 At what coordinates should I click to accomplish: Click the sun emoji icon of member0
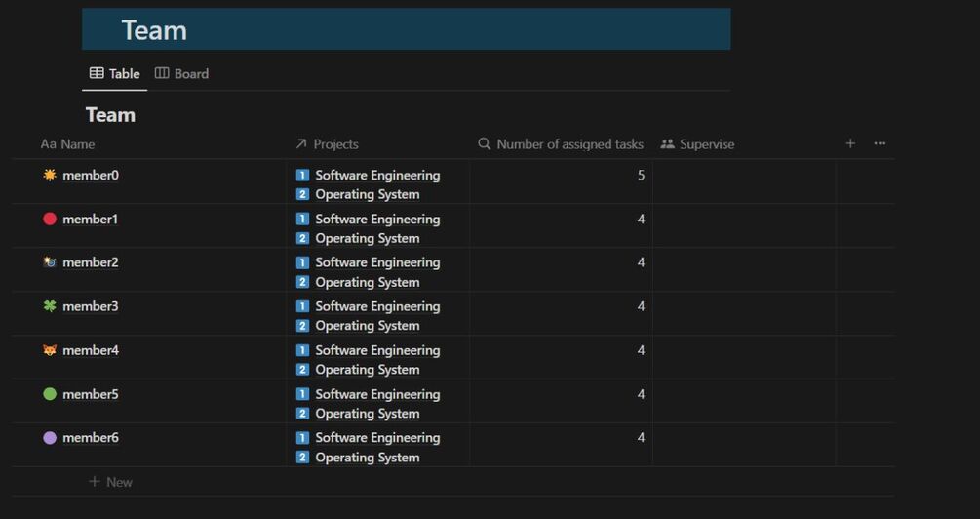[50, 176]
